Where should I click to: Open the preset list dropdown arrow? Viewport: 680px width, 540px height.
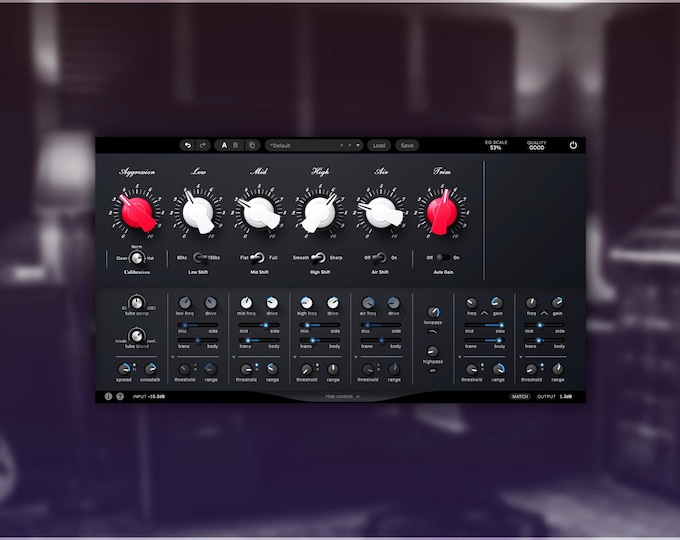pos(358,145)
